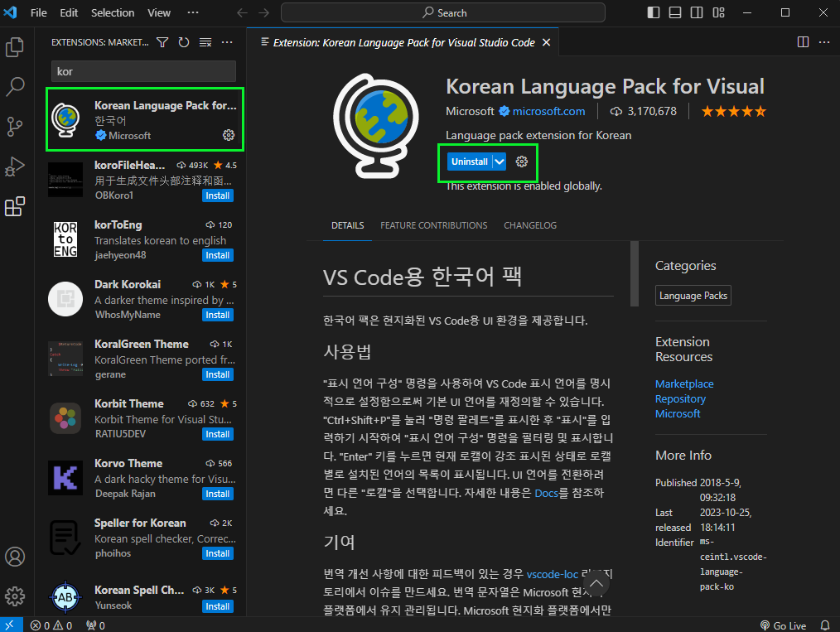This screenshot has width=840, height=632.
Task: Select Korean Language Pack in extensions list
Action: coord(145,119)
